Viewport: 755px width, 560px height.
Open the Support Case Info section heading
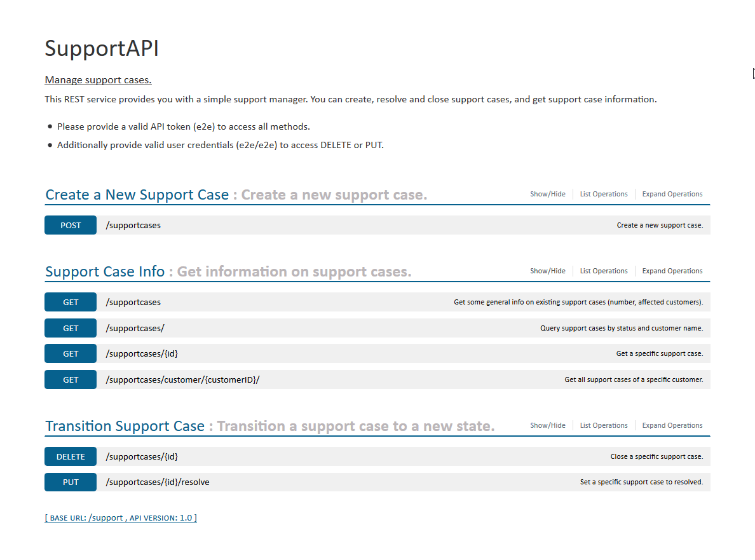coord(105,272)
